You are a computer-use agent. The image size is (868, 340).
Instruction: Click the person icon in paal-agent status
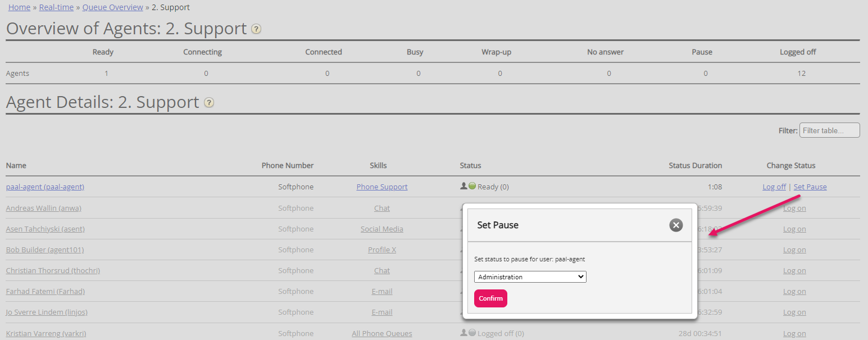(463, 187)
